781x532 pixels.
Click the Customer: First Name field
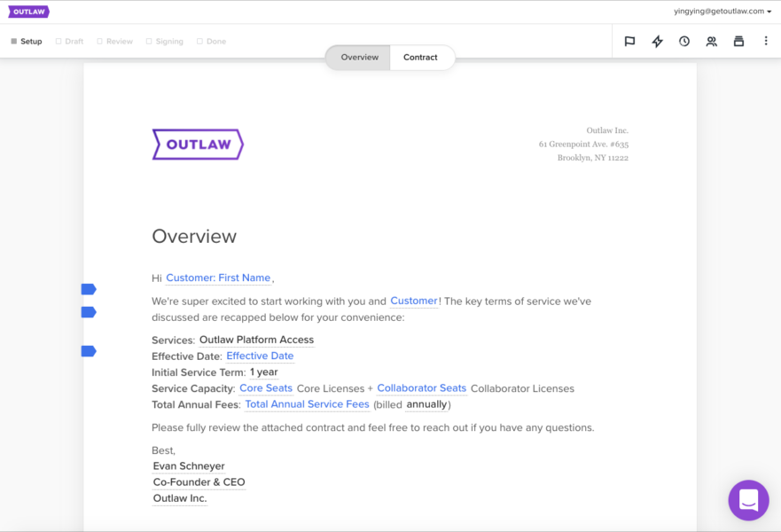218,278
